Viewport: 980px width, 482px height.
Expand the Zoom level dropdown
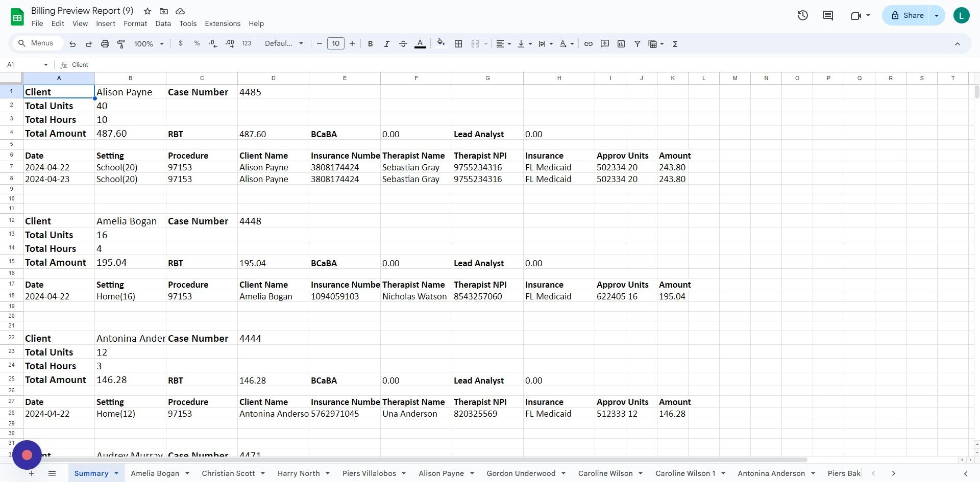tap(148, 43)
